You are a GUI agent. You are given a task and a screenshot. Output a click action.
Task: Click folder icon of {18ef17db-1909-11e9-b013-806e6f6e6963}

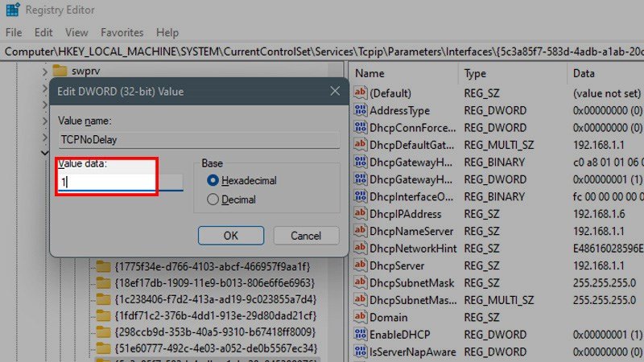pos(103,283)
